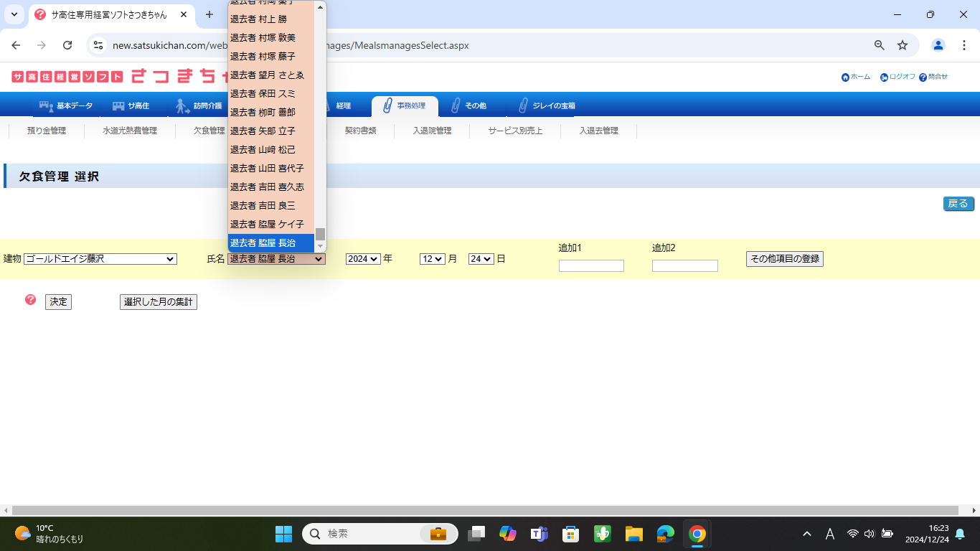Open 入退院管理 submenu item
Viewport: 980px width, 551px height.
click(x=432, y=131)
